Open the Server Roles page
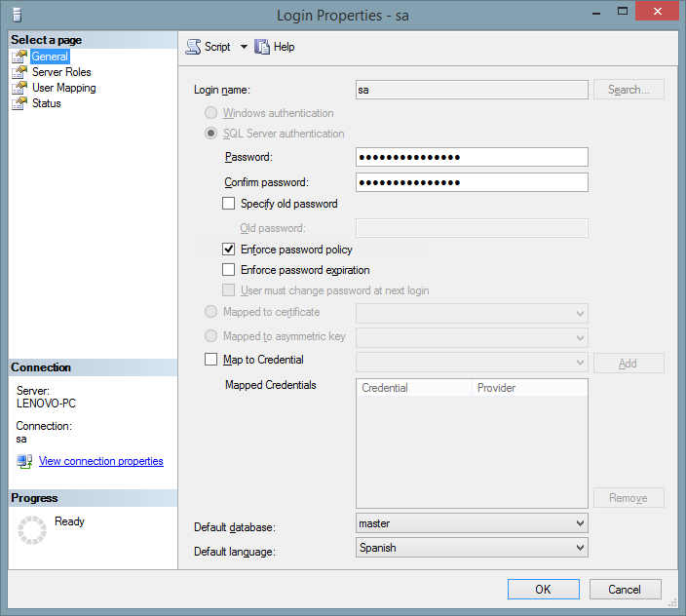 click(61, 72)
